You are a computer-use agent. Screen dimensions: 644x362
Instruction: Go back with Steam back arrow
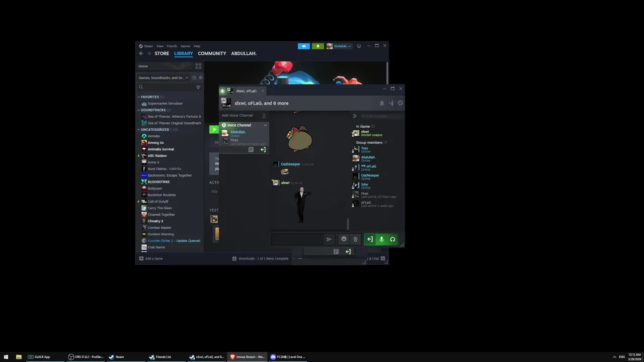pos(141,53)
